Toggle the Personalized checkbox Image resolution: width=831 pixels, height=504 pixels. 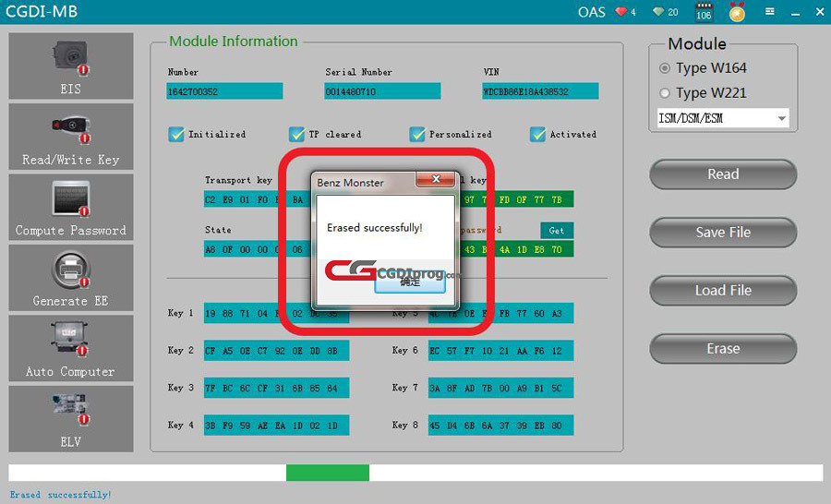click(417, 135)
